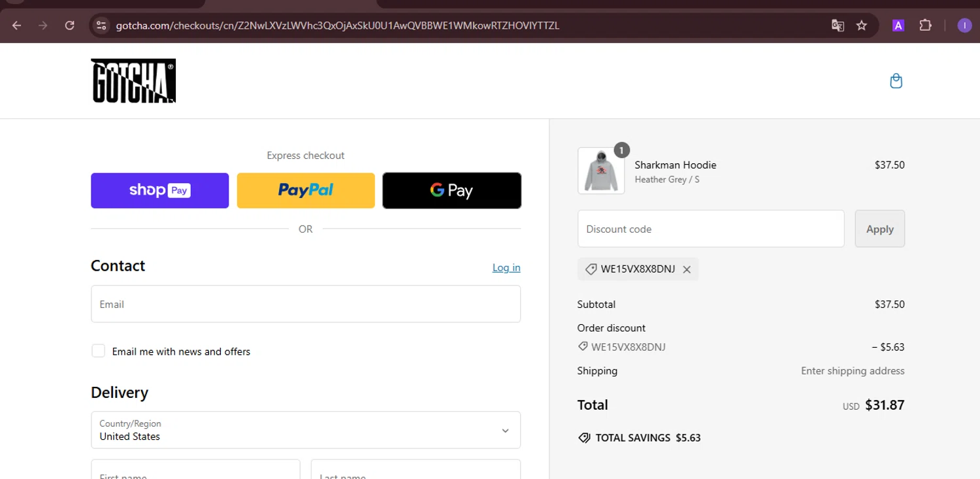Screen dimensions: 980x479
Task: Open the shopping bag cart icon
Action: pyautogui.click(x=896, y=81)
